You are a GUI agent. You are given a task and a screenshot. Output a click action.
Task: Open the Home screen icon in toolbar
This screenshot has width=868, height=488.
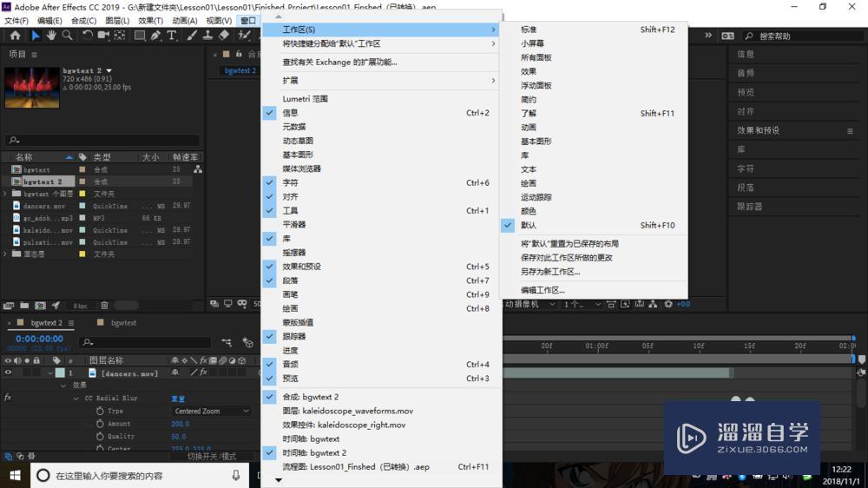pyautogui.click(x=15, y=36)
